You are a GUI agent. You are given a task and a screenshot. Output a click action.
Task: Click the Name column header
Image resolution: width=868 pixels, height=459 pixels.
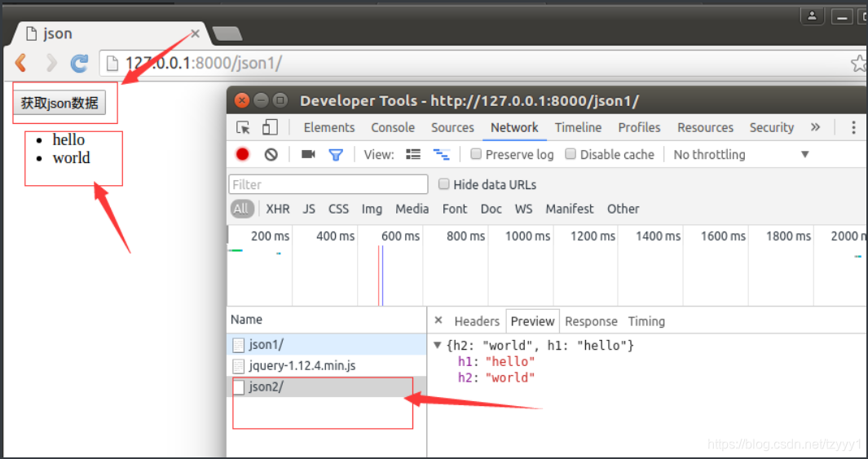pyautogui.click(x=327, y=320)
